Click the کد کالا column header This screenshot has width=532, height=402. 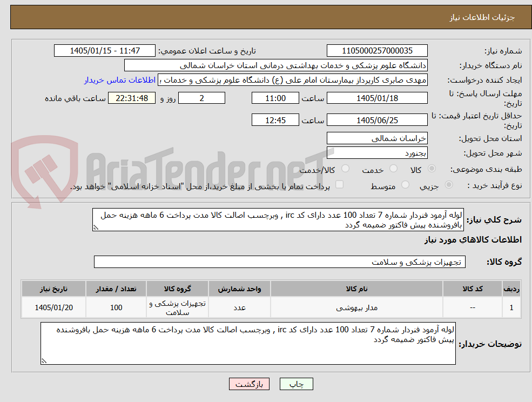[473, 289]
